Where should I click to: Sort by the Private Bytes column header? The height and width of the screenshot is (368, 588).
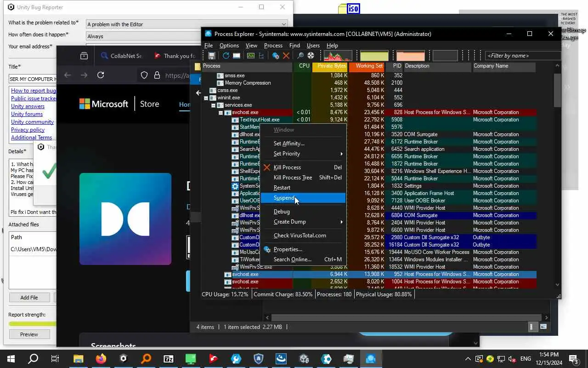[x=330, y=66]
